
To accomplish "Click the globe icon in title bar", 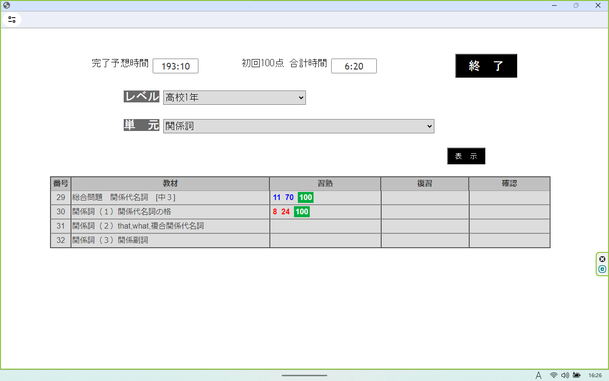I will [x=6, y=5].
